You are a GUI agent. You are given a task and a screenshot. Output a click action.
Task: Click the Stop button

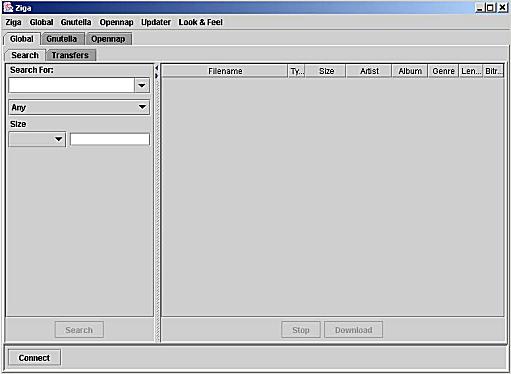pyautogui.click(x=301, y=330)
